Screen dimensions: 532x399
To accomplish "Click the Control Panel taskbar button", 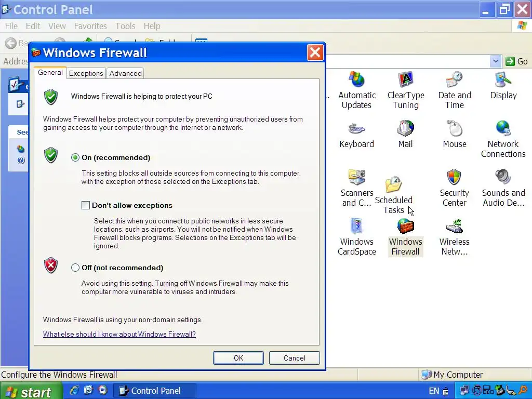I will click(x=154, y=391).
